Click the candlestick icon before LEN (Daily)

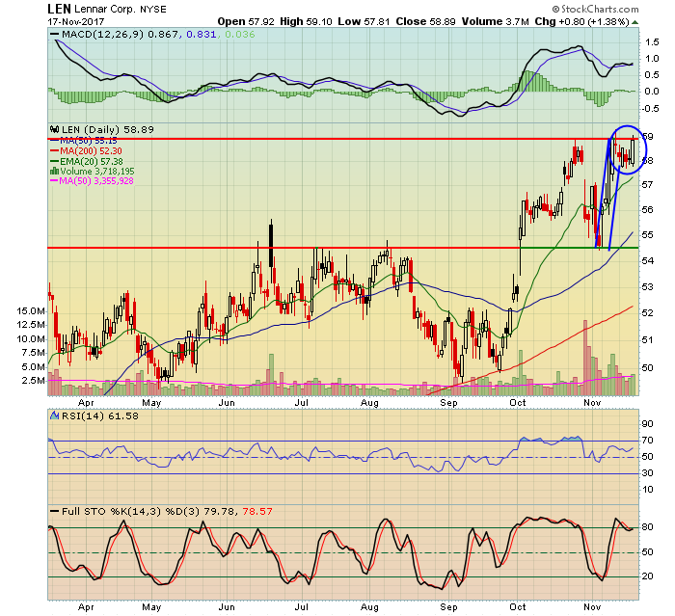pos(54,129)
